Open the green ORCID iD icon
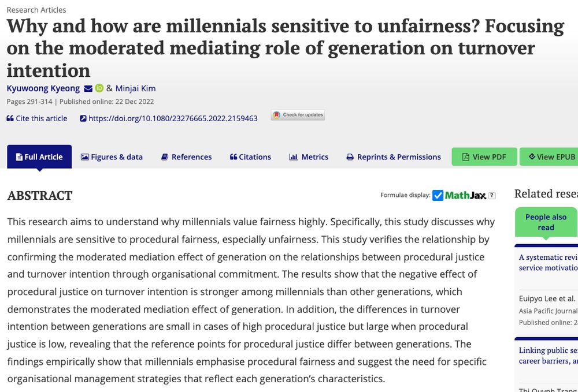Viewport: 578px width, 392px height. 99,88
